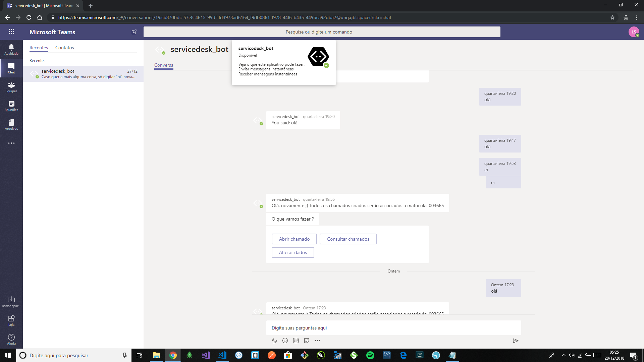Open Spotify from the taskbar

[x=370, y=355]
